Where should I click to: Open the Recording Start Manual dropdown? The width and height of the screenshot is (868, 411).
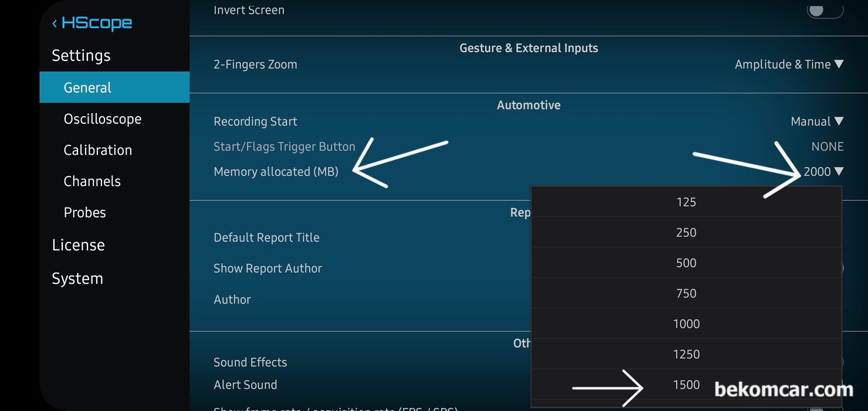(816, 121)
